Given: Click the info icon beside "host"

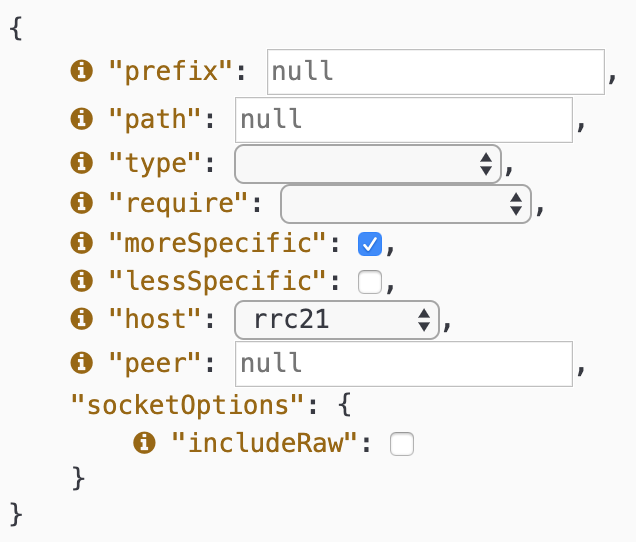Looking at the screenshot, I should 82,318.
